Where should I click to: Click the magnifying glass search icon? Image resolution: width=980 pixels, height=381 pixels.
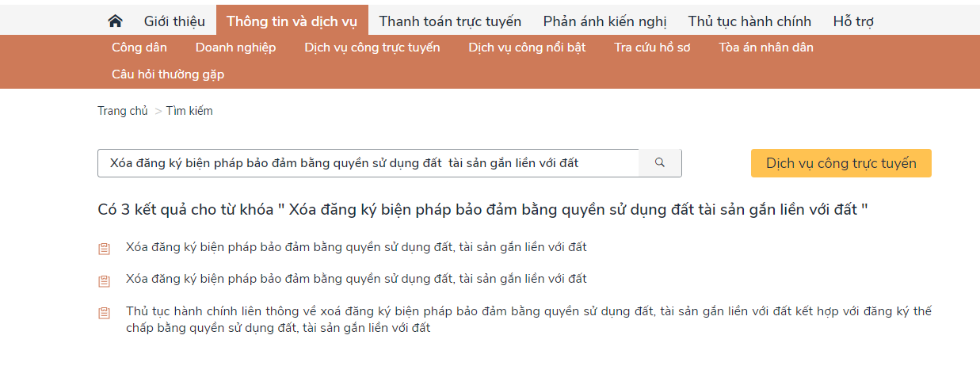[660, 163]
